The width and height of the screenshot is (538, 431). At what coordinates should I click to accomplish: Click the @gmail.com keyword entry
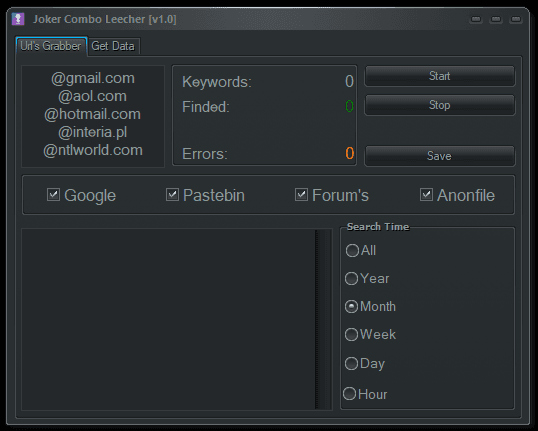coord(93,78)
